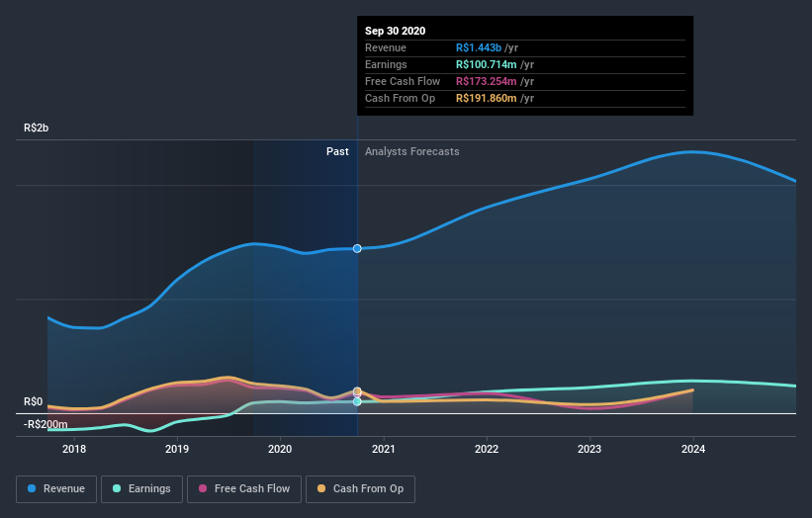Click the Revenue data point marker on chart

tap(357, 249)
